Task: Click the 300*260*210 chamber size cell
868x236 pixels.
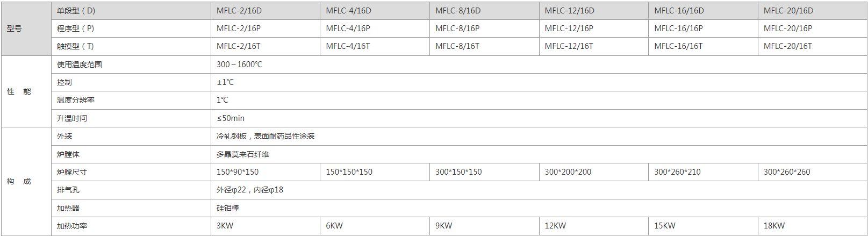Action: pos(677,172)
